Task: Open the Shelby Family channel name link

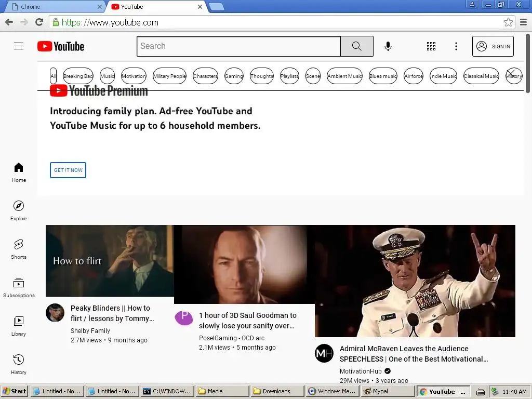Action: (x=90, y=330)
